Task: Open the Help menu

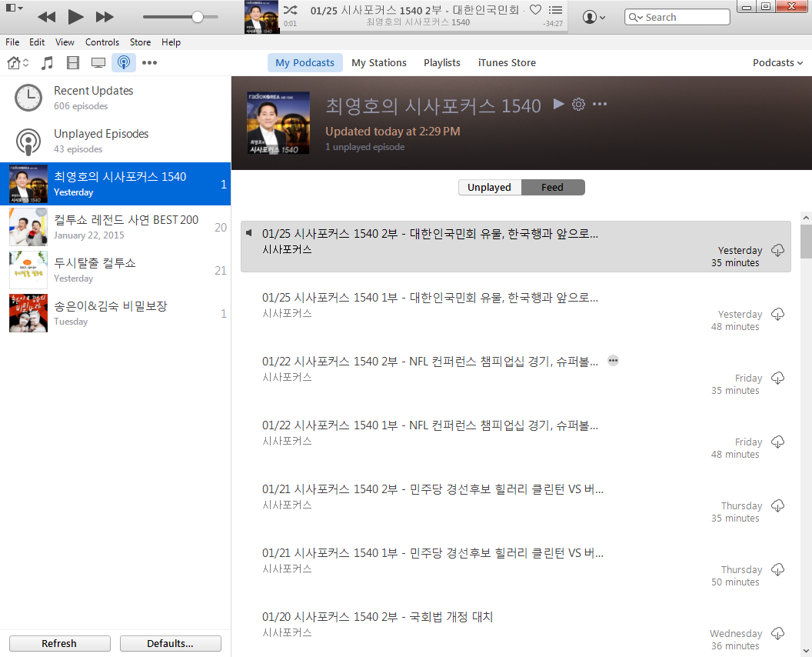Action: 171,42
